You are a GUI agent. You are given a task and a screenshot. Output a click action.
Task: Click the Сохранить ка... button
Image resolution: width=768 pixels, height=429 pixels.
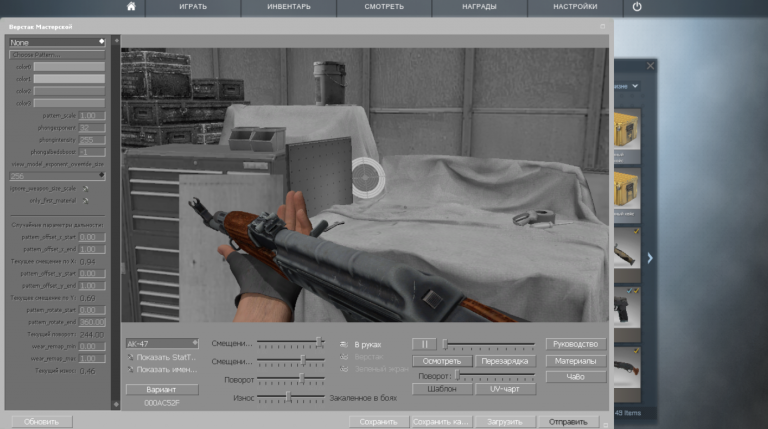(x=441, y=422)
